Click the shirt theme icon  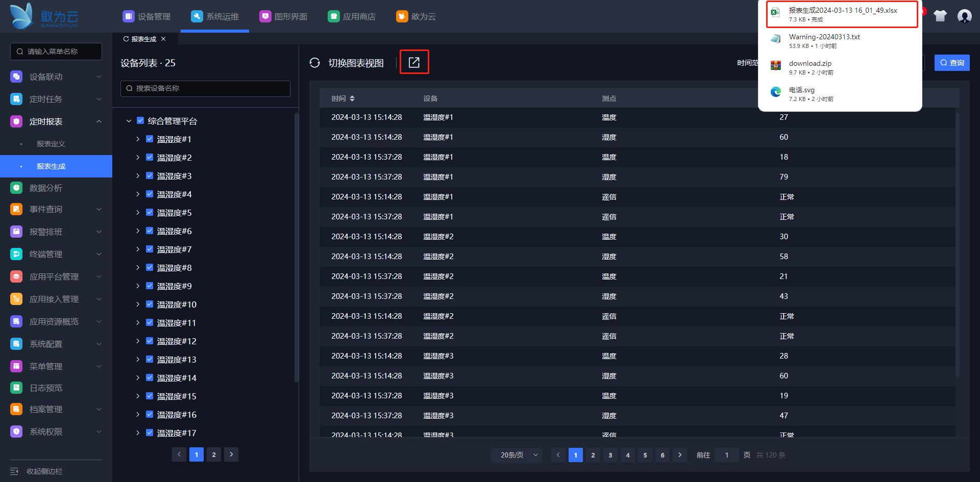[x=940, y=16]
